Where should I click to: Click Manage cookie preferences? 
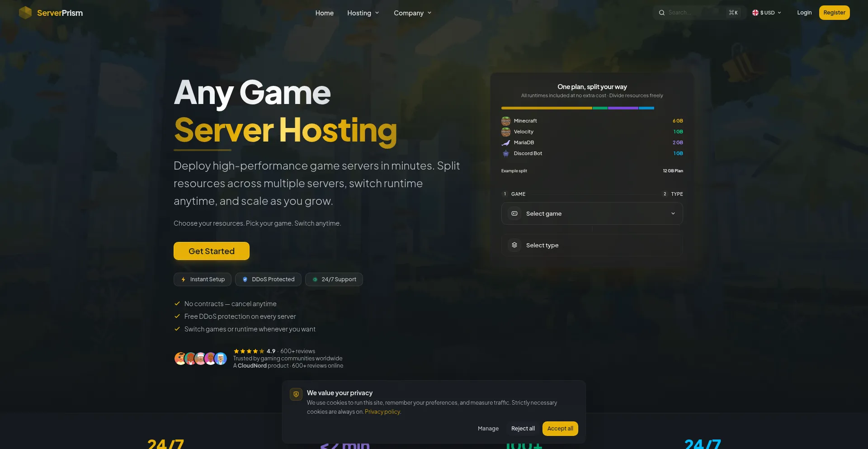click(x=488, y=429)
